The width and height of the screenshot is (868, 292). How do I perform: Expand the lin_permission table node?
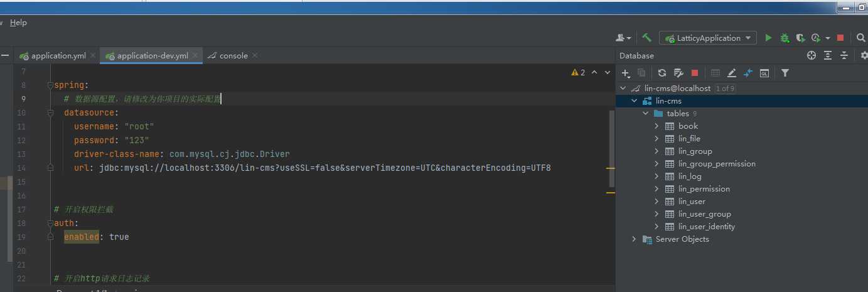tap(656, 189)
